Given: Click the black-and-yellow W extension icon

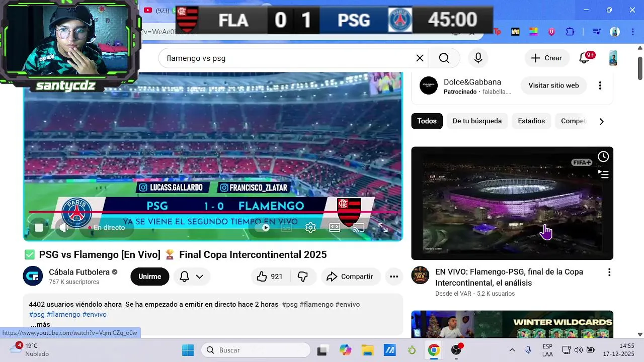Looking at the screenshot, I should click(x=515, y=32).
